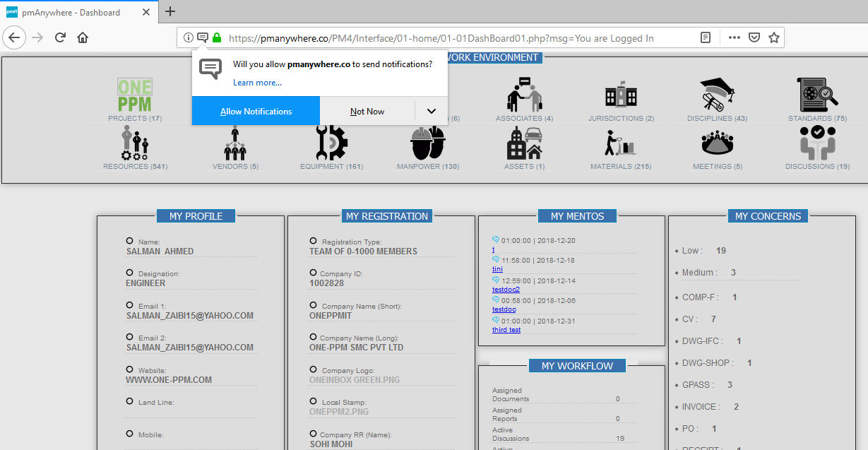Viewport: 868px width, 450px height.
Task: Open the browser page actions menu
Action: [x=734, y=38]
